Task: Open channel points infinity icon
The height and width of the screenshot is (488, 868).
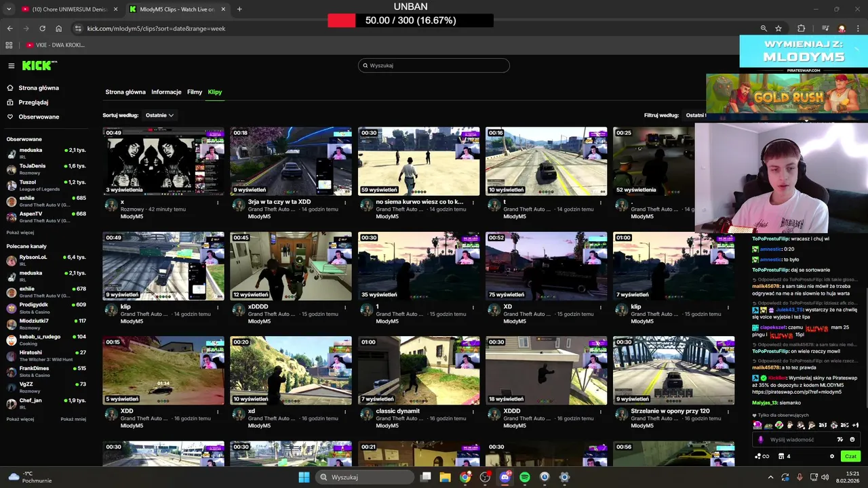Action: (x=762, y=457)
